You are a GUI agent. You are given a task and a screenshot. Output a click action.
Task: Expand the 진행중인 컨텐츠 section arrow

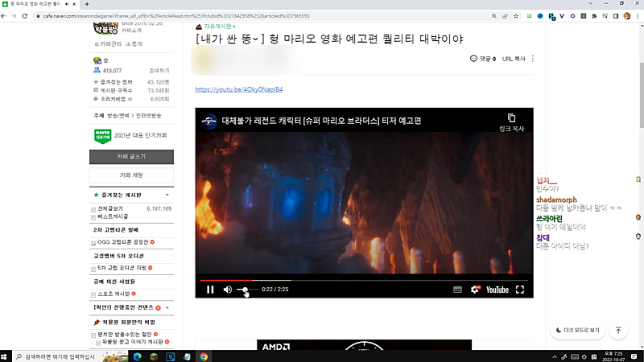point(167,308)
